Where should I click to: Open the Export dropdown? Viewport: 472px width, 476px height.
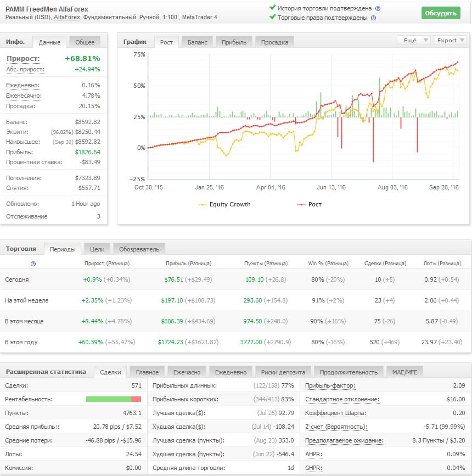(x=449, y=40)
